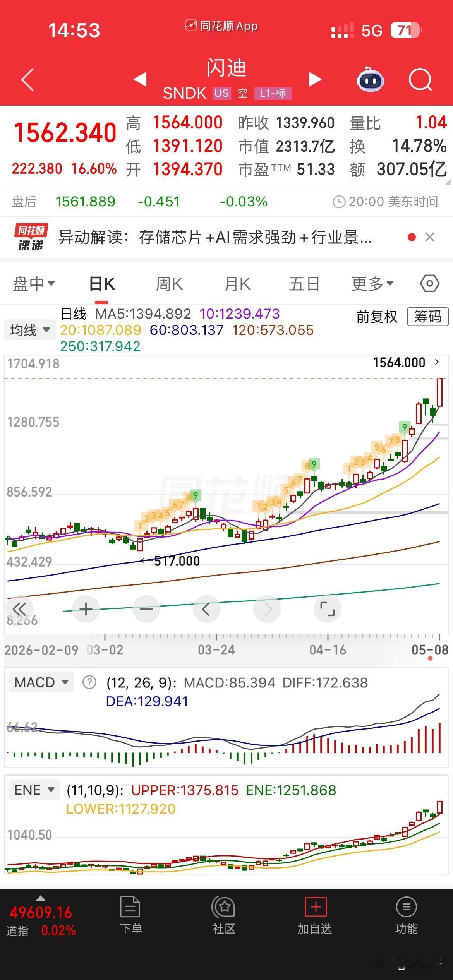Open the 盘中 dropdown
This screenshot has height=980, width=453.
point(34,284)
